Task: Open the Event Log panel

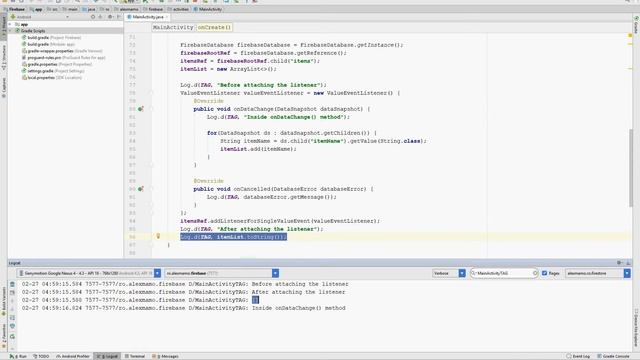Action: (578, 356)
